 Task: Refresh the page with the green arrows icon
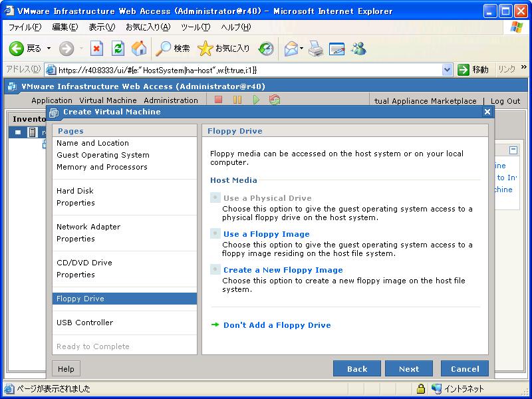click(118, 49)
